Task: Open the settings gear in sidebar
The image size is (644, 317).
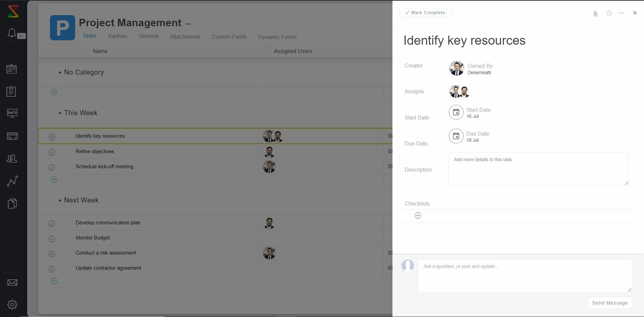Action: pyautogui.click(x=12, y=305)
